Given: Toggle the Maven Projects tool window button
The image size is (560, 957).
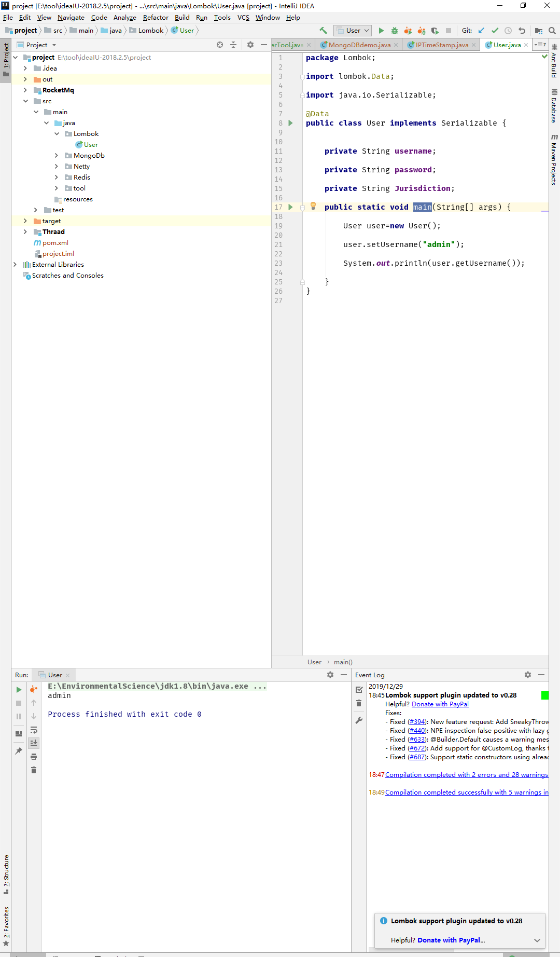Looking at the screenshot, I should pyautogui.click(x=554, y=160).
